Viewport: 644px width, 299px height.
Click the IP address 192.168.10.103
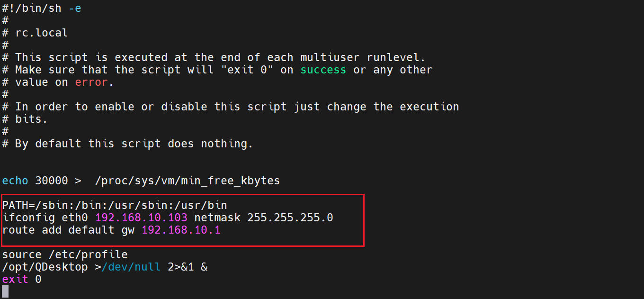[x=141, y=217]
